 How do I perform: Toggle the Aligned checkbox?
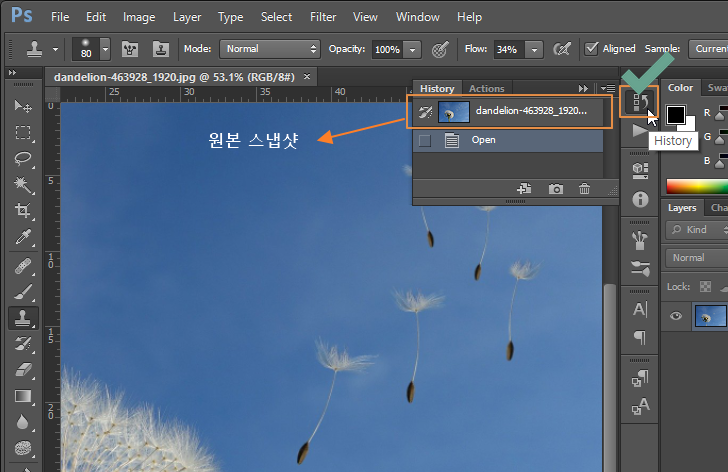pyautogui.click(x=591, y=49)
